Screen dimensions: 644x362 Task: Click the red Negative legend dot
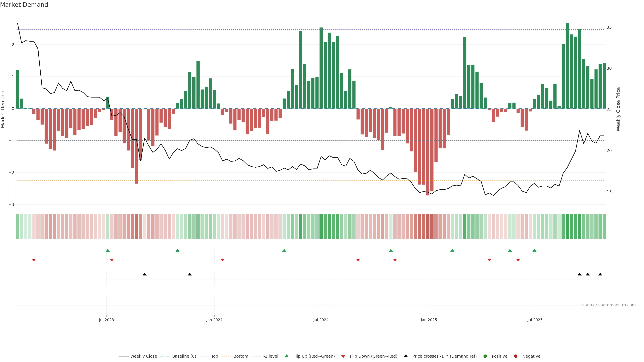pos(516,356)
